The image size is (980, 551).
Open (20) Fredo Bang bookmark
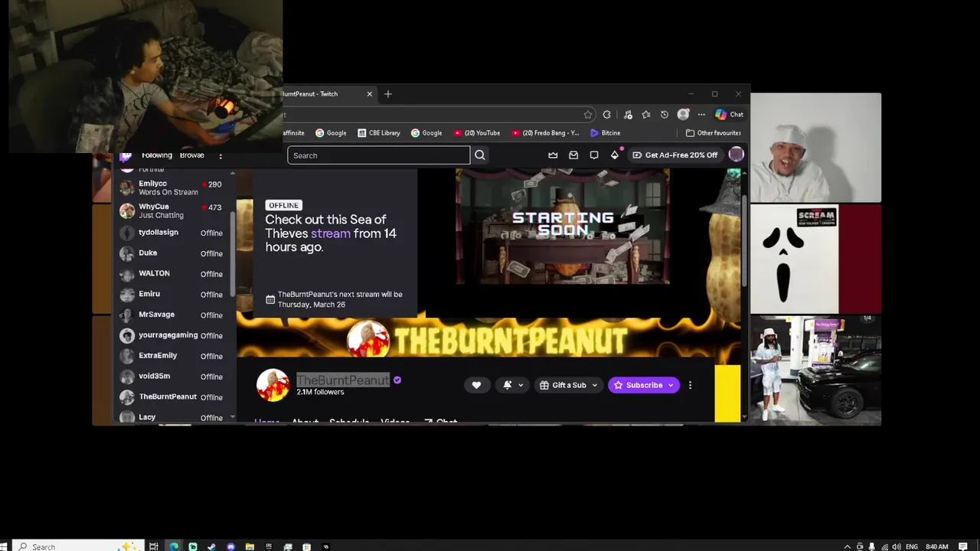coord(545,133)
